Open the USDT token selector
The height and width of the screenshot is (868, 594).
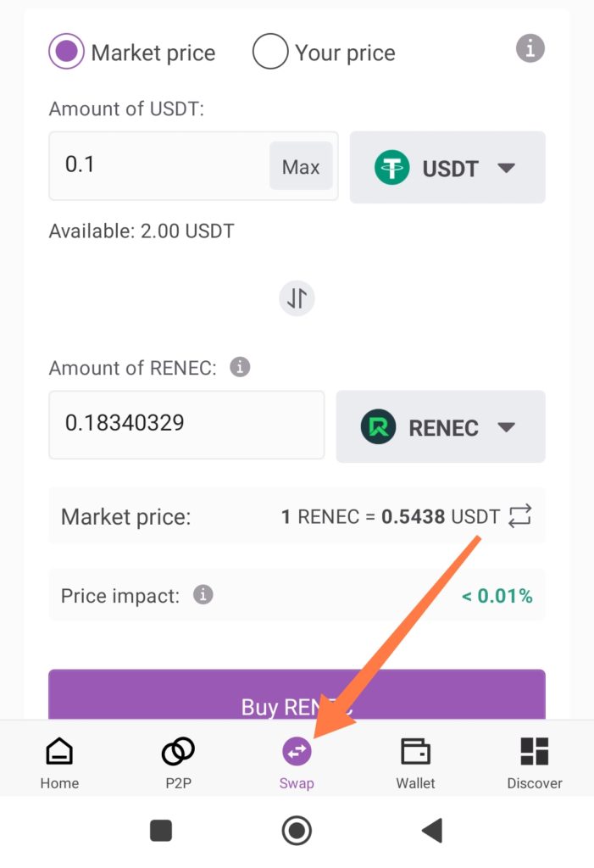click(447, 167)
